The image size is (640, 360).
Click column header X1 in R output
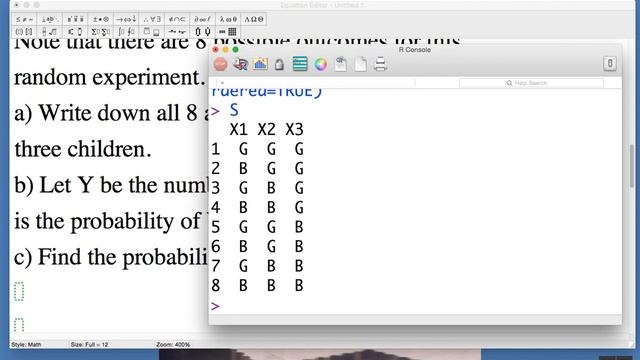click(238, 130)
